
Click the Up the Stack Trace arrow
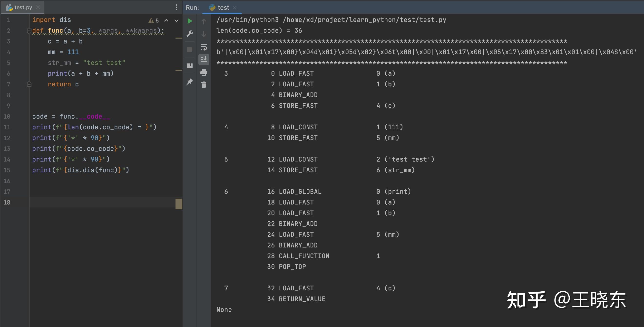click(x=204, y=21)
